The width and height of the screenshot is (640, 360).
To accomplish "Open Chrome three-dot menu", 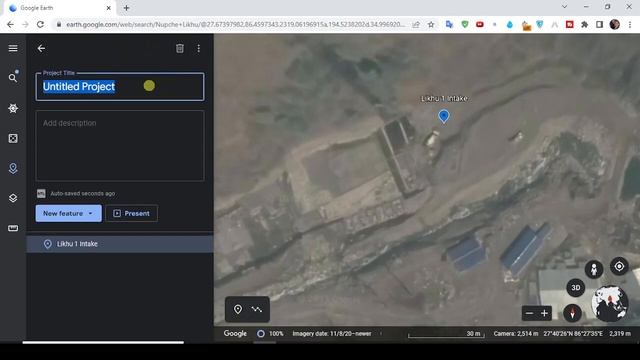I will coord(630,24).
